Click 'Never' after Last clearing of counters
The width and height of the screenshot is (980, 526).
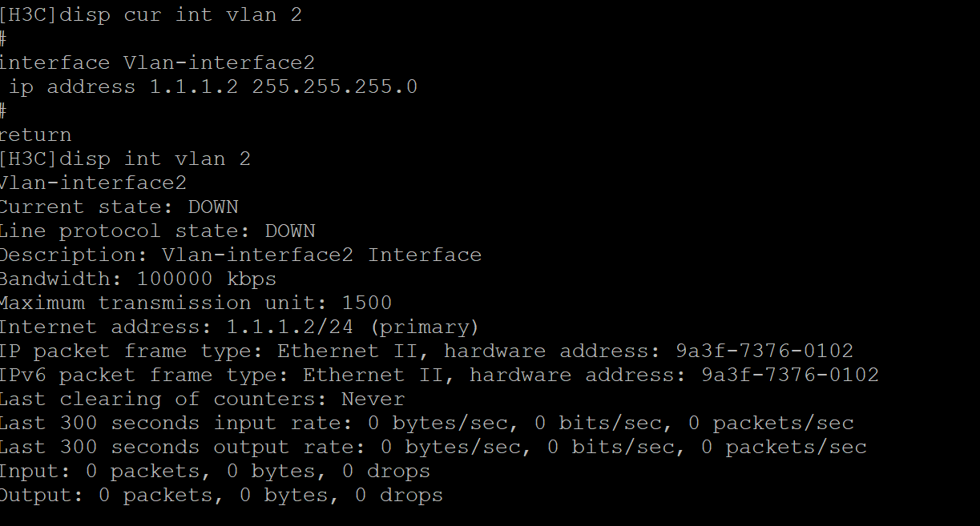pyautogui.click(x=373, y=399)
